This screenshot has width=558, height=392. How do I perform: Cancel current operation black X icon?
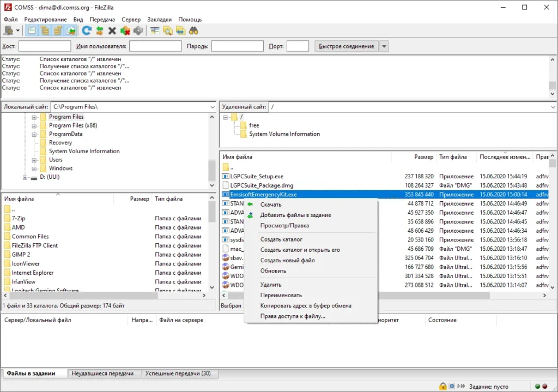pos(112,31)
